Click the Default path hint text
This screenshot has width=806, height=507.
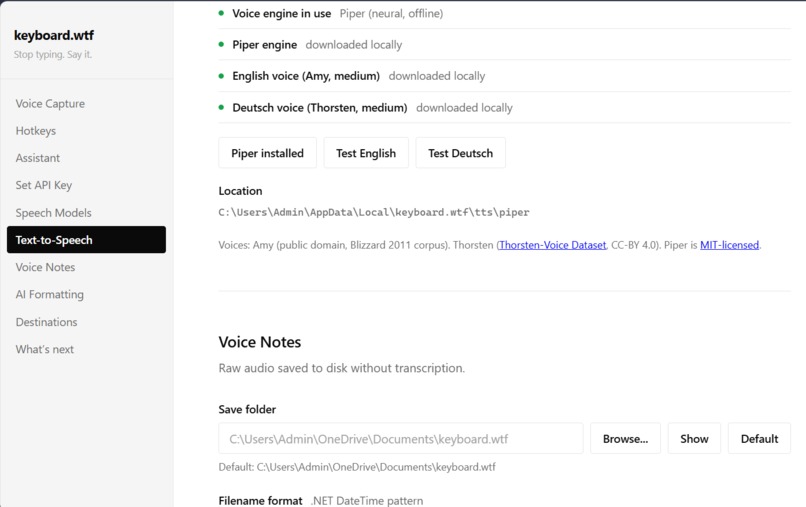[357, 467]
